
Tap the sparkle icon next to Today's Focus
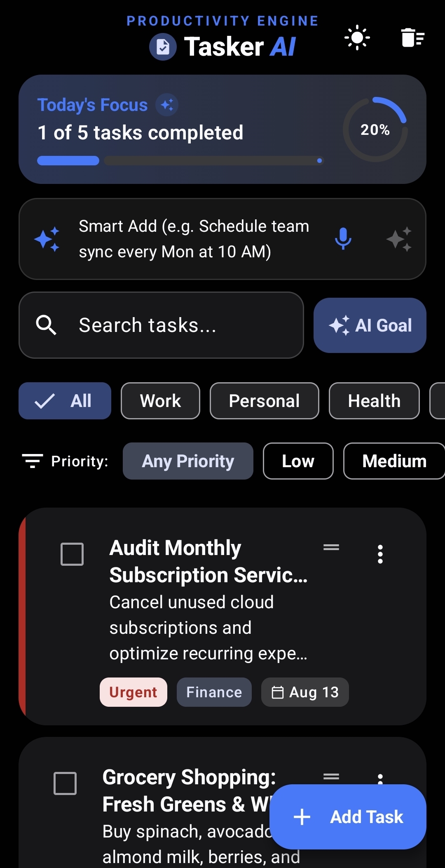(167, 105)
